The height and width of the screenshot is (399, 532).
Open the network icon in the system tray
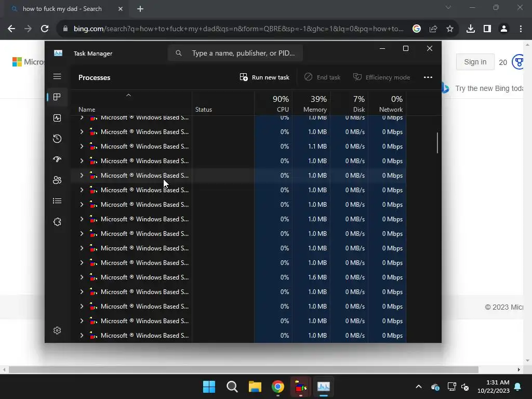tap(451, 387)
